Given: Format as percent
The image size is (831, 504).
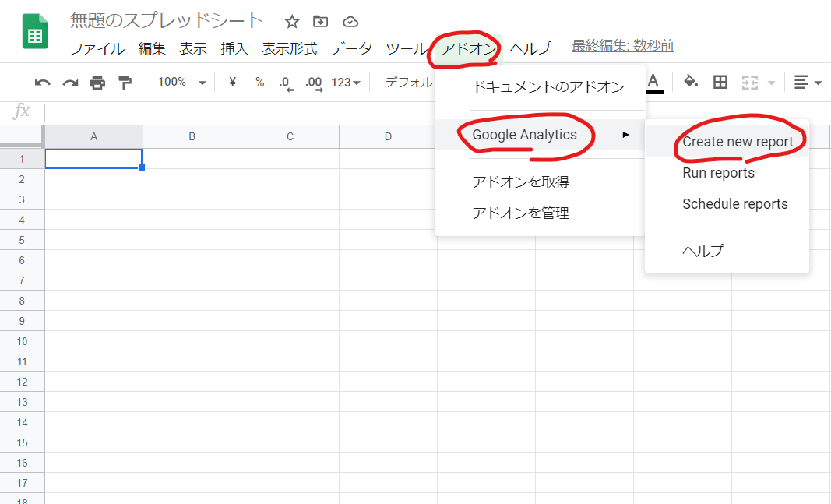Looking at the screenshot, I should (259, 82).
